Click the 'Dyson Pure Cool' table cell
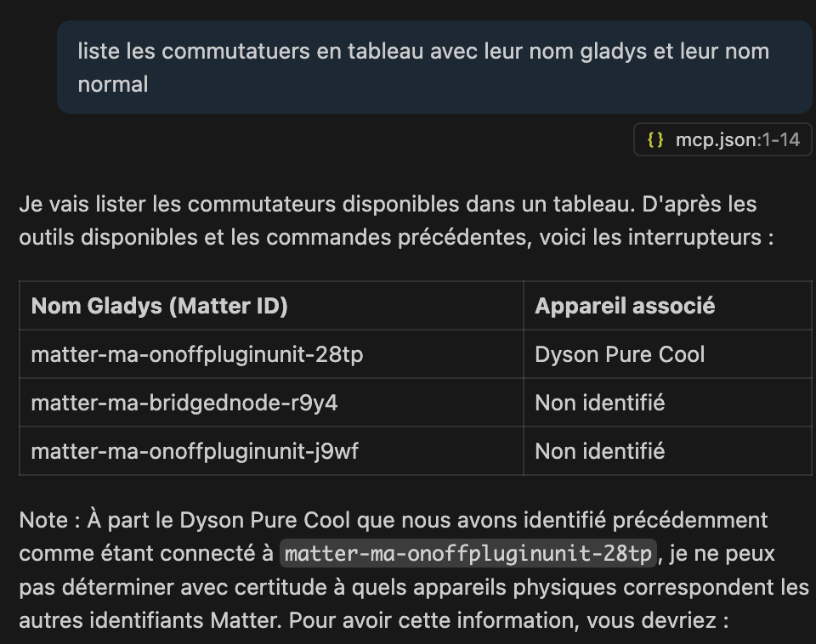This screenshot has height=644, width=816. pos(668,354)
